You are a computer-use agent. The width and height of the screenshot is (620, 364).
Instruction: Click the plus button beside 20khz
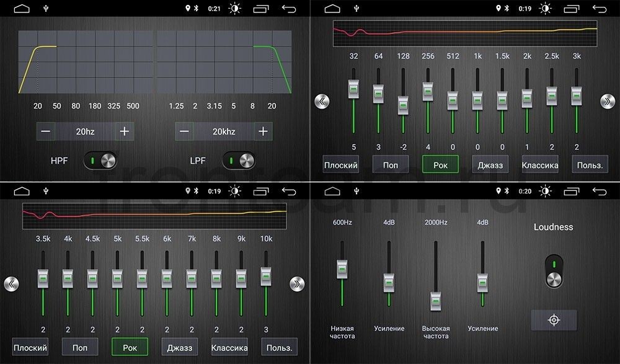[x=263, y=131]
